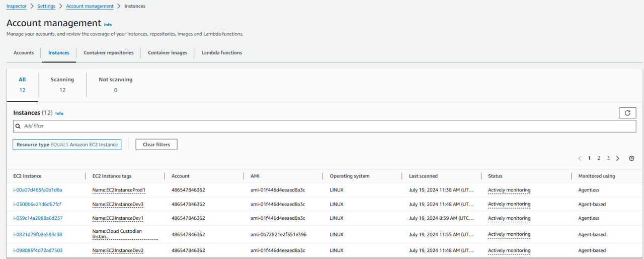The image size is (644, 259).
Task: Click Operating system column header
Action: click(350, 176)
